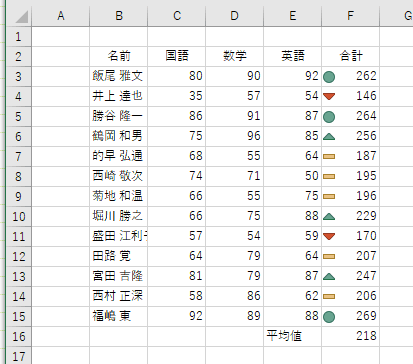
Task: Select cell with name 勝谷 隆一
Action: pyautogui.click(x=119, y=116)
